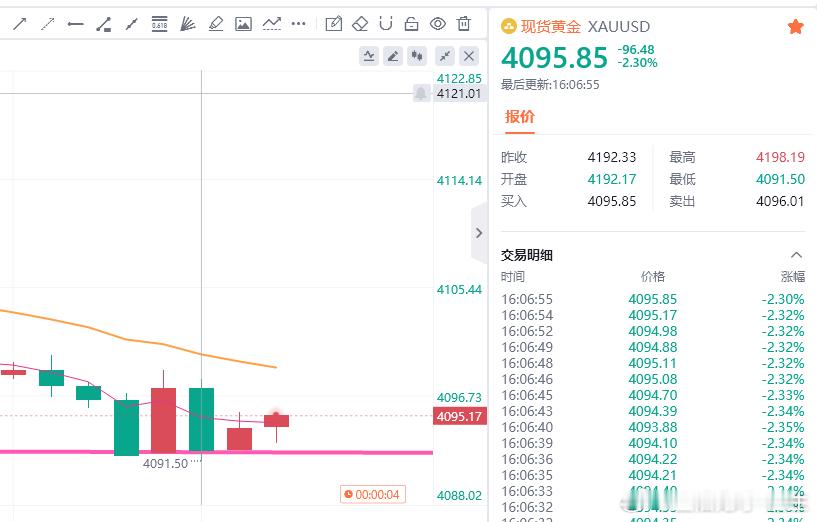The image size is (817, 522).
Task: Click the crosshair price label 4121.01
Action: [x=459, y=94]
